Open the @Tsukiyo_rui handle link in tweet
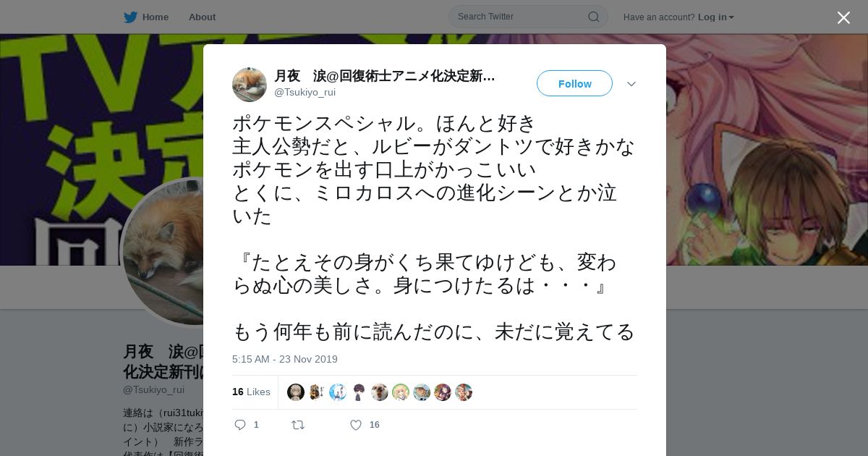This screenshot has width=868, height=456. [x=305, y=92]
